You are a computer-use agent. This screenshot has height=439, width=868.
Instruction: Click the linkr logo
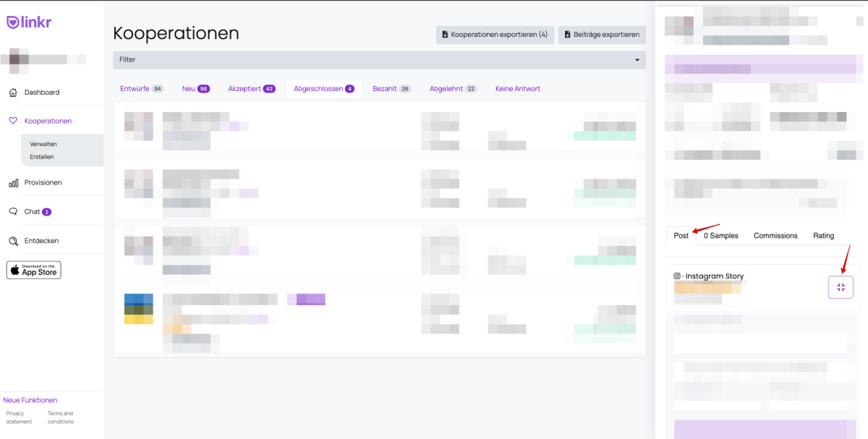[x=29, y=22]
